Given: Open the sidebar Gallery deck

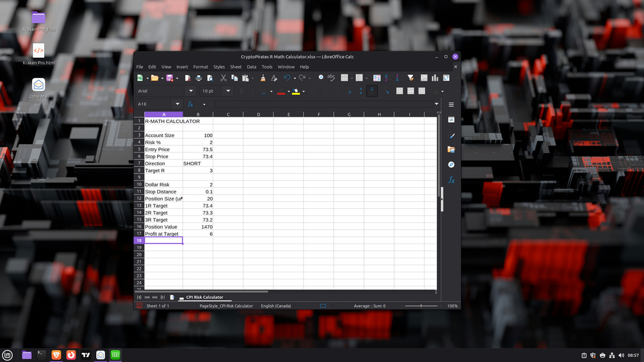Looking at the screenshot, I should (x=451, y=150).
